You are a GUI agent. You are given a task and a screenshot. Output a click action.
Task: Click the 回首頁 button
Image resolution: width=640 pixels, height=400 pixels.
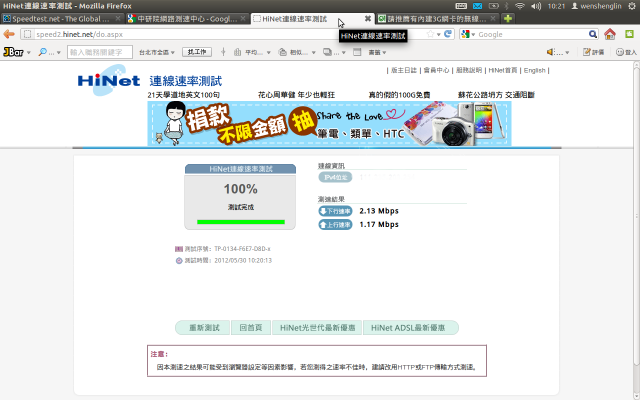tap(251, 328)
